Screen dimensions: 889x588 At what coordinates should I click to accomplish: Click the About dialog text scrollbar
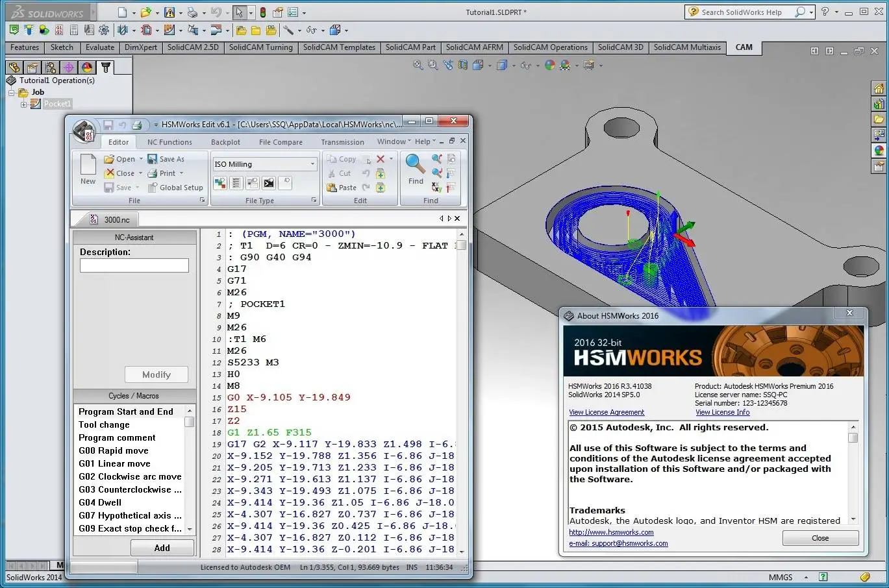[x=853, y=472]
